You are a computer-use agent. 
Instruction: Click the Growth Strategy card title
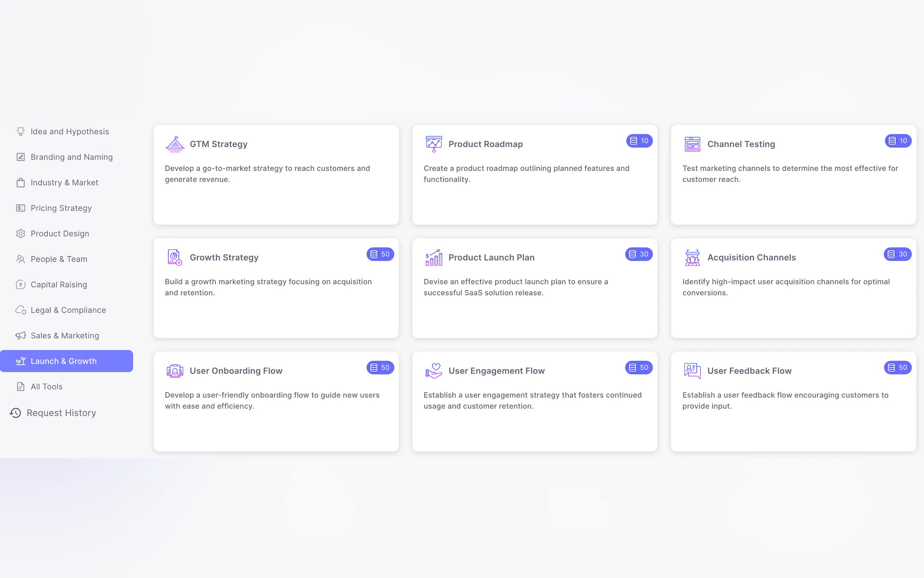224,257
